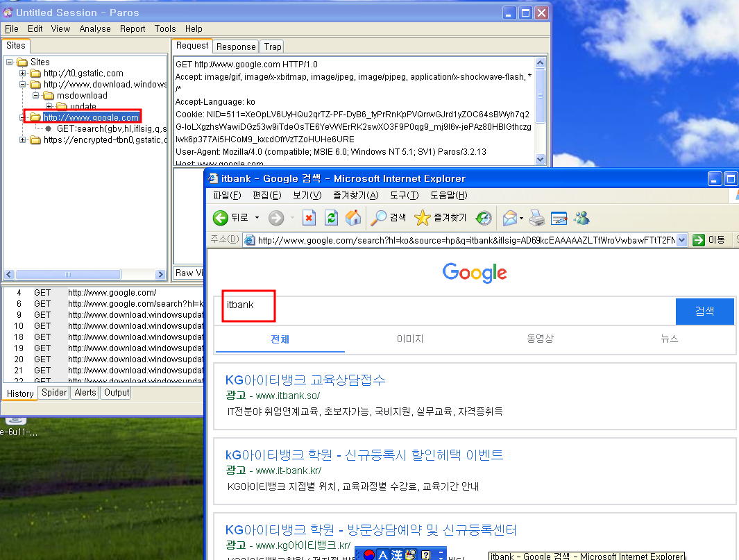
Task: Click the t0.gstatic.com folder icon
Action: pos(35,74)
